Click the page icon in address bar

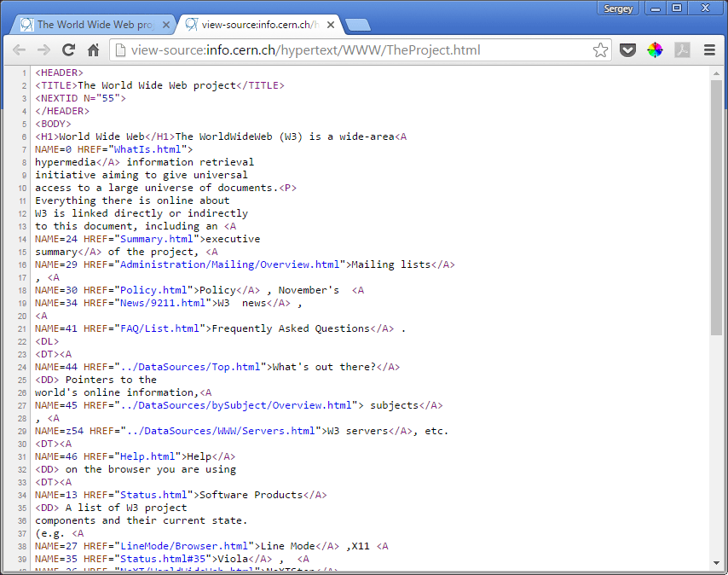click(120, 49)
